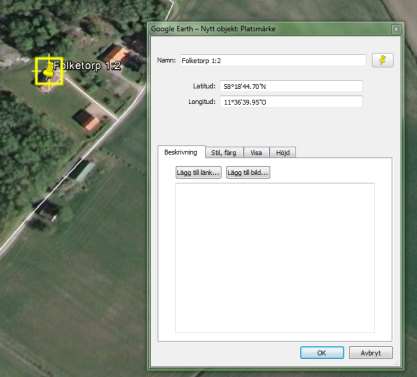Viewport: 417px width, 377px height.
Task: Close the Nytt objekt dialog window
Action: click(396, 29)
